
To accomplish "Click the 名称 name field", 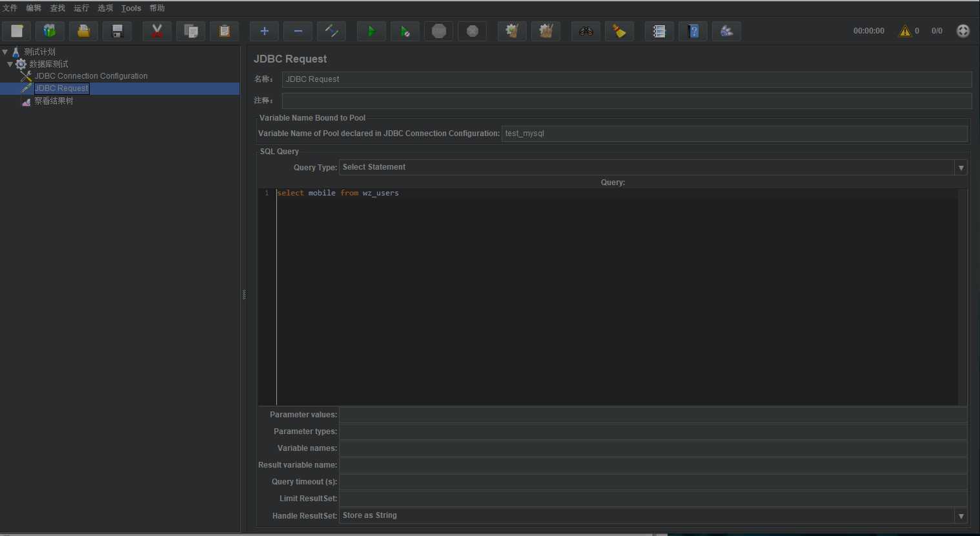I will 626,79.
